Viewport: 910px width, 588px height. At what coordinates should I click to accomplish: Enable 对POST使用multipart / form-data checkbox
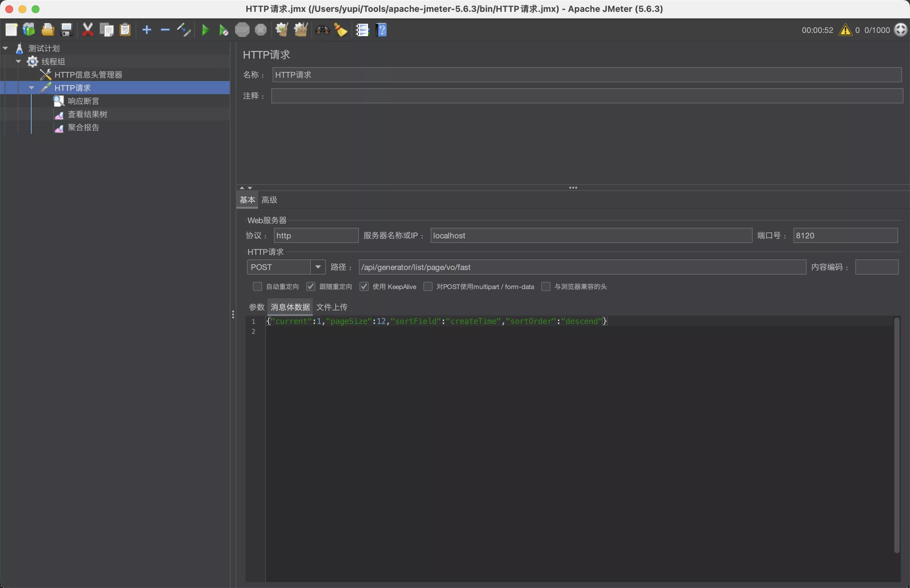pos(428,286)
